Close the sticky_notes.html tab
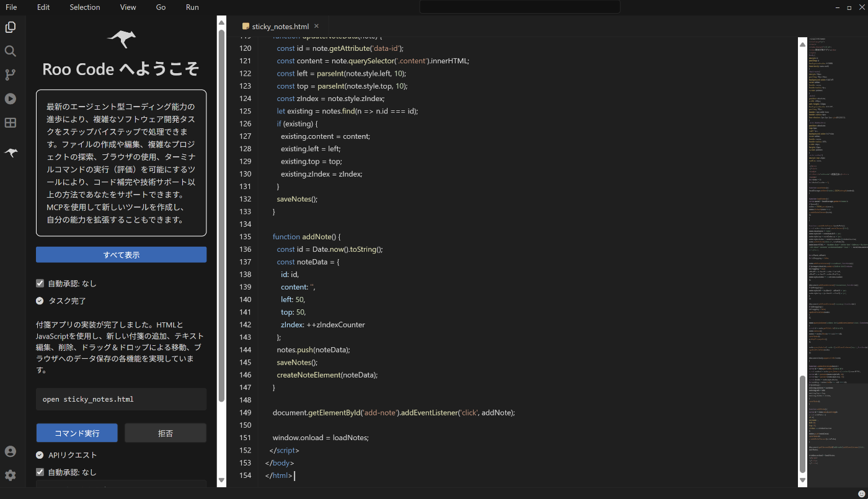Viewport: 868px width, 499px height. tap(316, 26)
